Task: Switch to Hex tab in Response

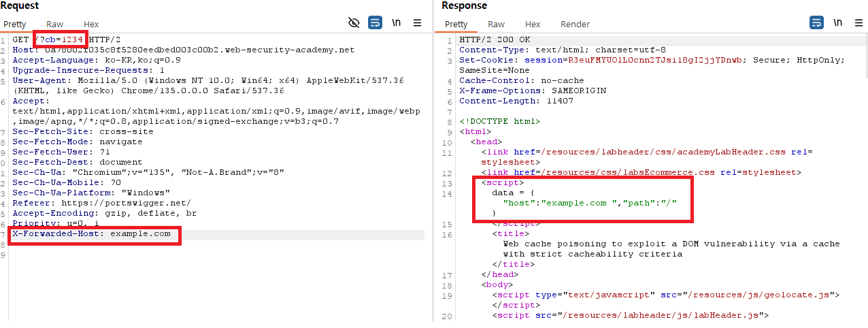Action: pos(533,24)
